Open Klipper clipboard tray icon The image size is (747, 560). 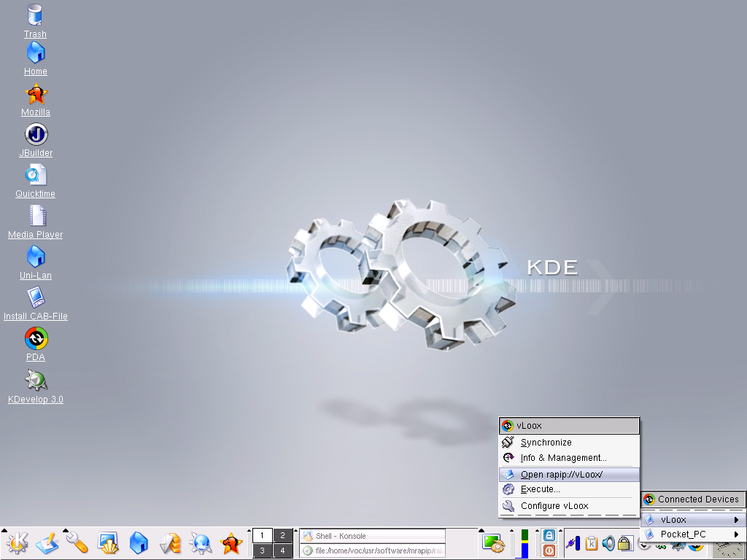(591, 542)
